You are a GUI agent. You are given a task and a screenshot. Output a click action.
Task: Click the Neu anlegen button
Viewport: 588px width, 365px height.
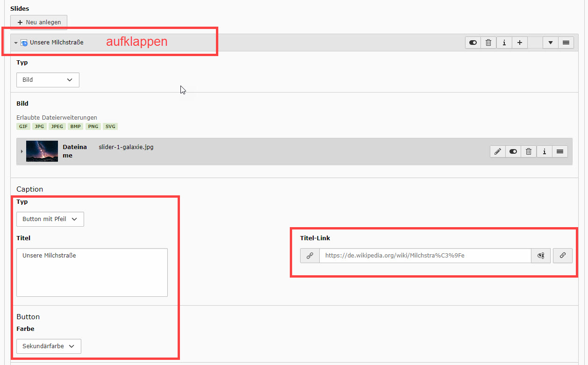[x=39, y=22]
